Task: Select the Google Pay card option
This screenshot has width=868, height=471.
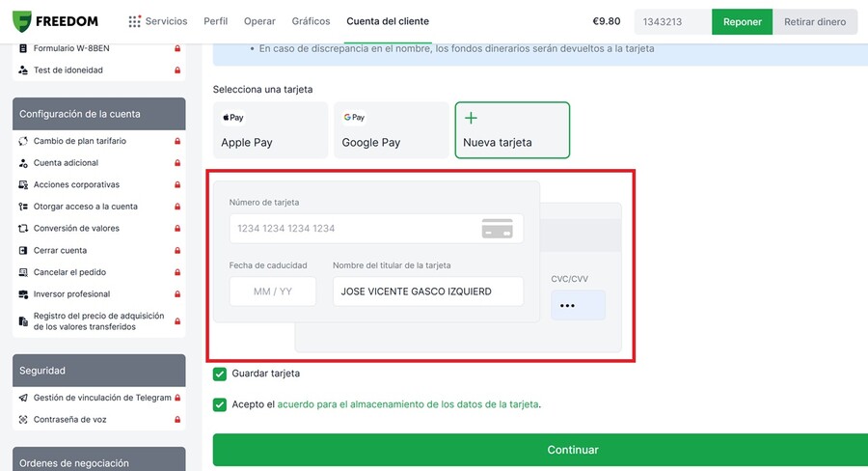Action: 391,130
